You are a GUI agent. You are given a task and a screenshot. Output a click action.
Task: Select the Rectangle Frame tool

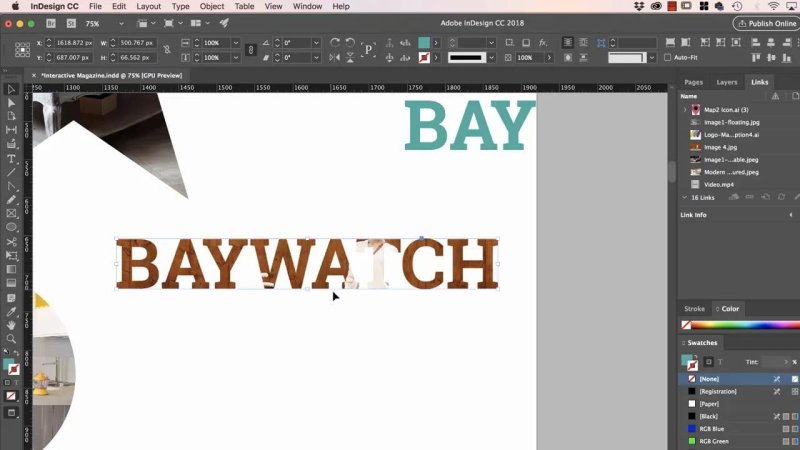(x=11, y=214)
